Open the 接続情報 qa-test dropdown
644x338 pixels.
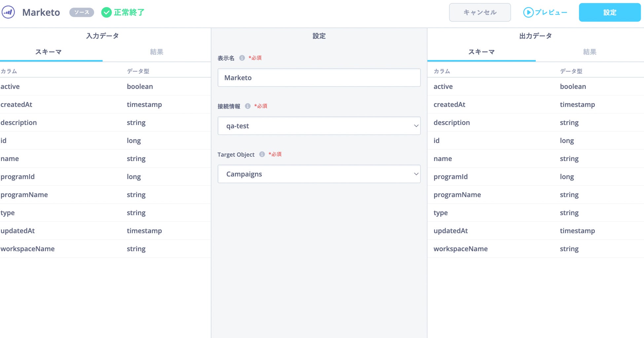pyautogui.click(x=319, y=126)
